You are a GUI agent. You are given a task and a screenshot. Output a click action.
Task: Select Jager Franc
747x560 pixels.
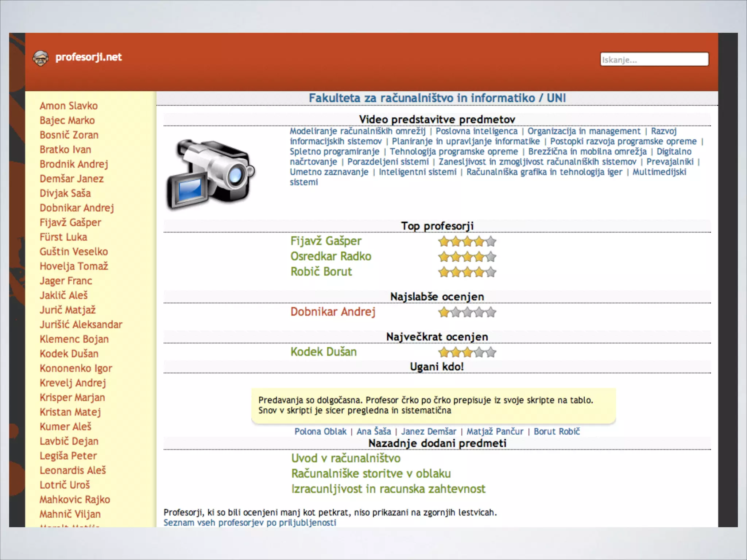[66, 281]
